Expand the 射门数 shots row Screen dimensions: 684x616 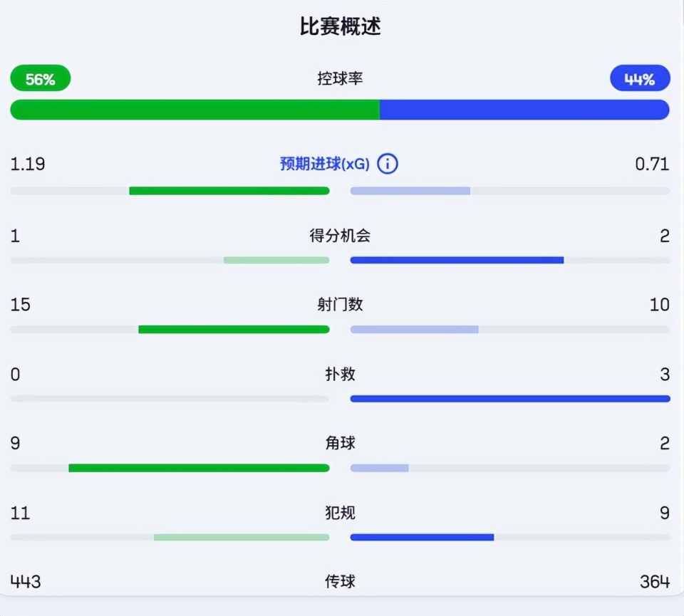pyautogui.click(x=342, y=304)
